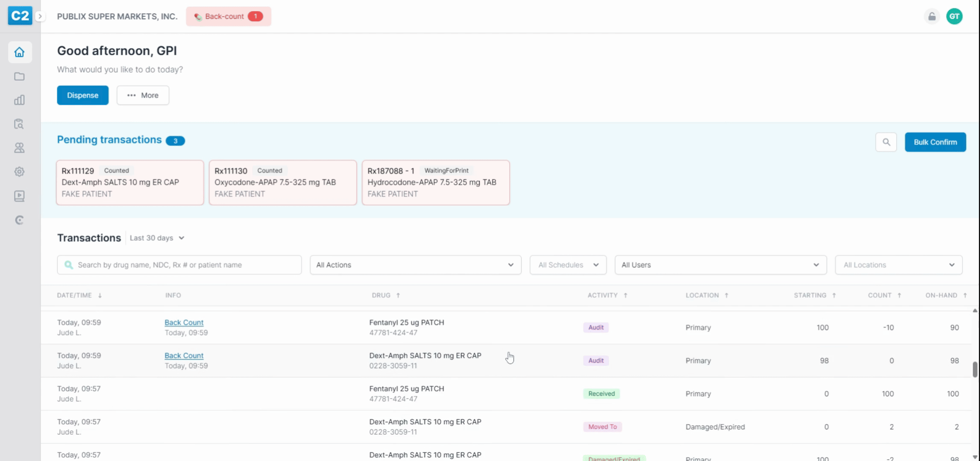
Task: Open the All Schedules dropdown
Action: tap(568, 265)
